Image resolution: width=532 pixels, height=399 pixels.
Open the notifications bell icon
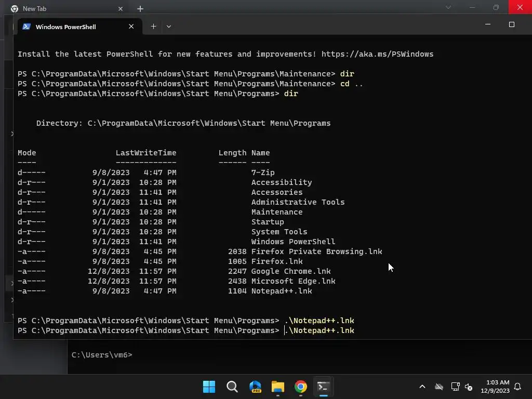[x=517, y=387]
